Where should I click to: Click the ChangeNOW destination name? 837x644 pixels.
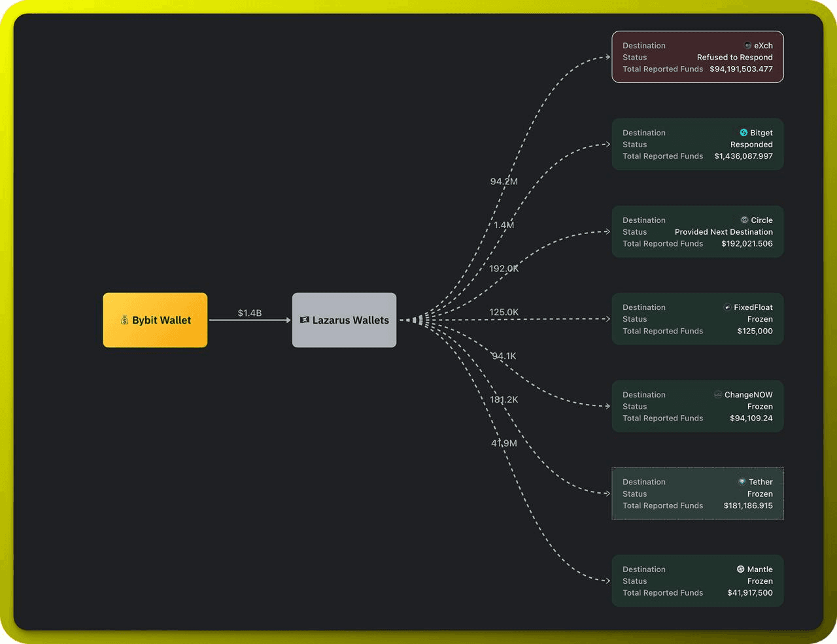[x=749, y=395]
